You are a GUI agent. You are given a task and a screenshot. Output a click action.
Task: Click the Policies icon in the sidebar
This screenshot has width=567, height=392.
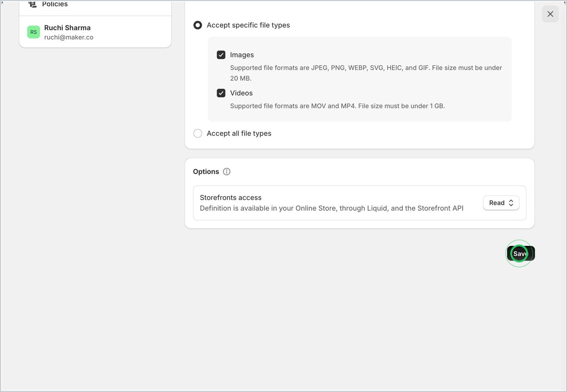[x=32, y=4]
